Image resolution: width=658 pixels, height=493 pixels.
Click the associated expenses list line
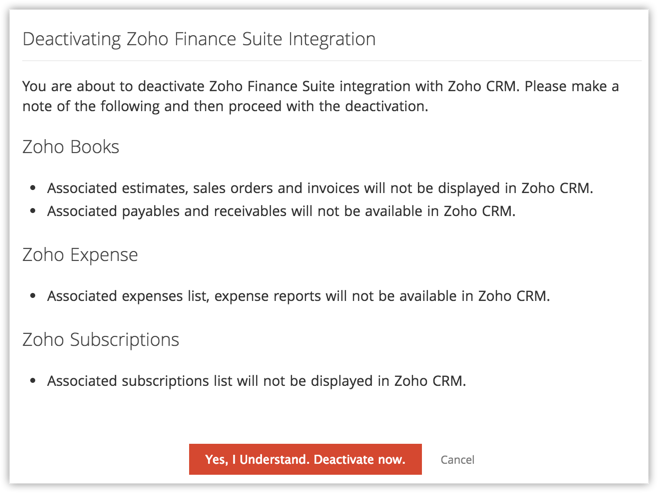tap(298, 296)
